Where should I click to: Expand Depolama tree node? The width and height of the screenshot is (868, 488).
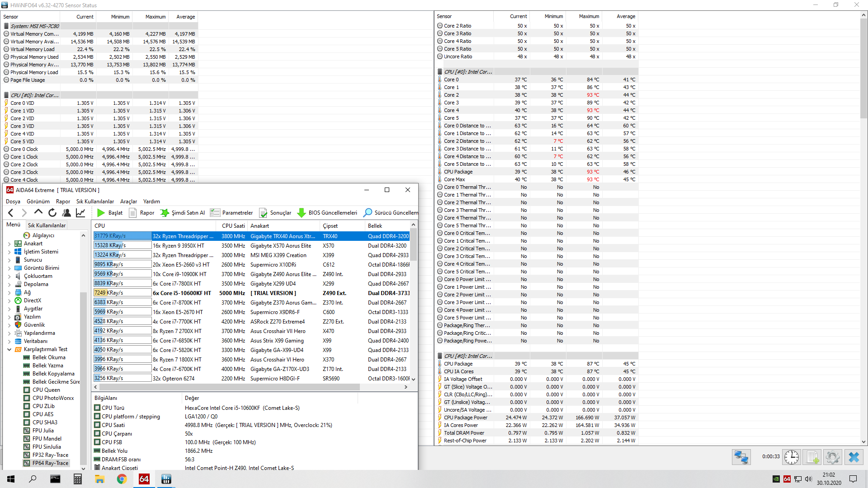(9, 284)
